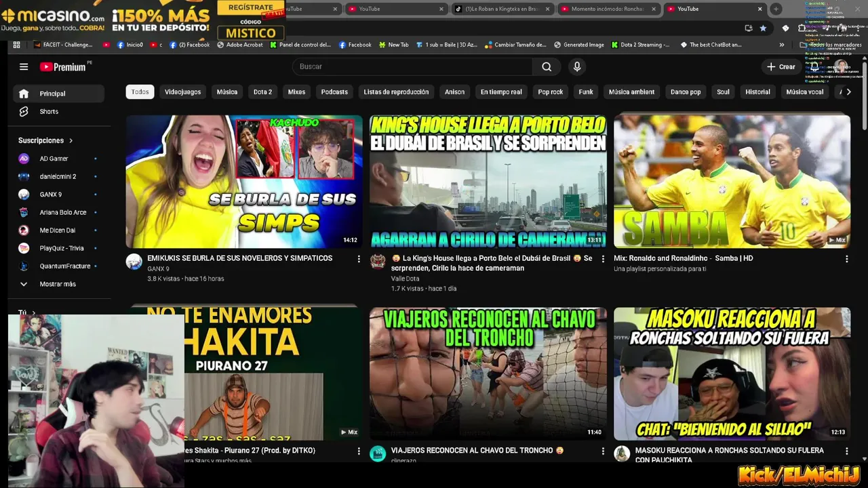The image size is (868, 488).
Task: Open EMIKUKIS SE BURLA video title link
Action: 239,258
